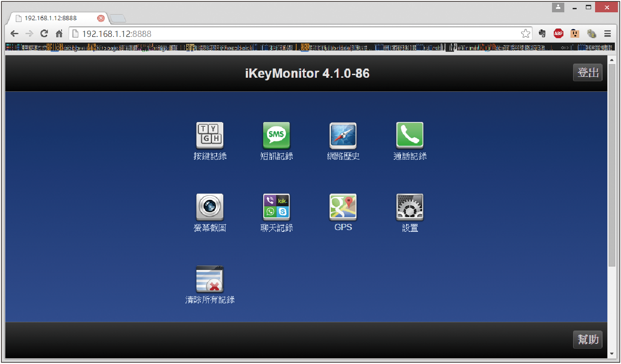This screenshot has height=364, width=621.
Task: Close the 192.168.1.12:8888 tab
Action: [x=101, y=18]
